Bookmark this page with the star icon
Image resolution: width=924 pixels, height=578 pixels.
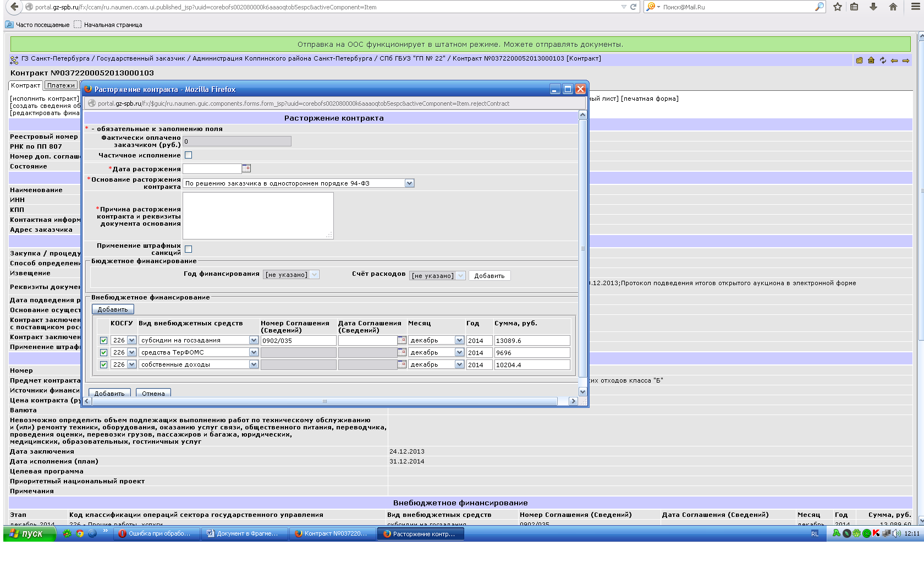[x=838, y=7]
